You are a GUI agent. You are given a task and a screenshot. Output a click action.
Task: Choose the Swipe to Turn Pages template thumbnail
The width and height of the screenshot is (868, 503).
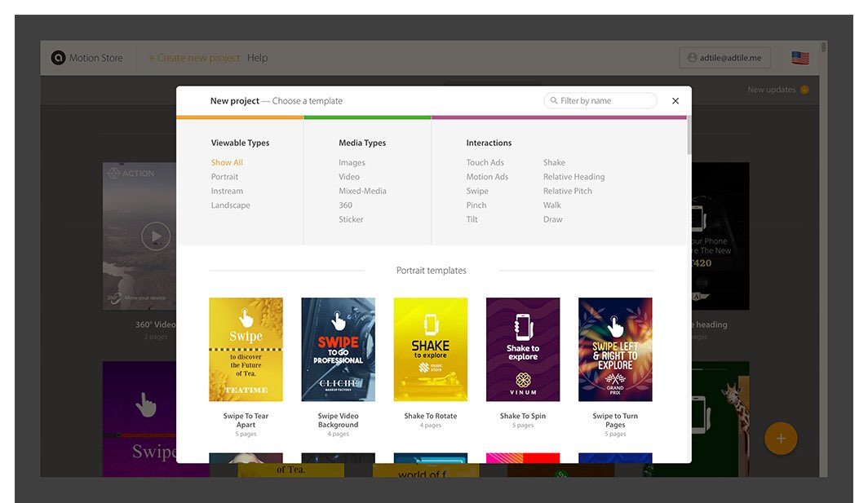pyautogui.click(x=615, y=349)
